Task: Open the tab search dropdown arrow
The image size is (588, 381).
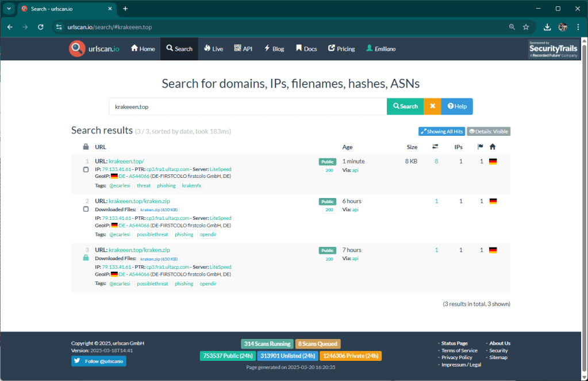Action: tap(9, 9)
